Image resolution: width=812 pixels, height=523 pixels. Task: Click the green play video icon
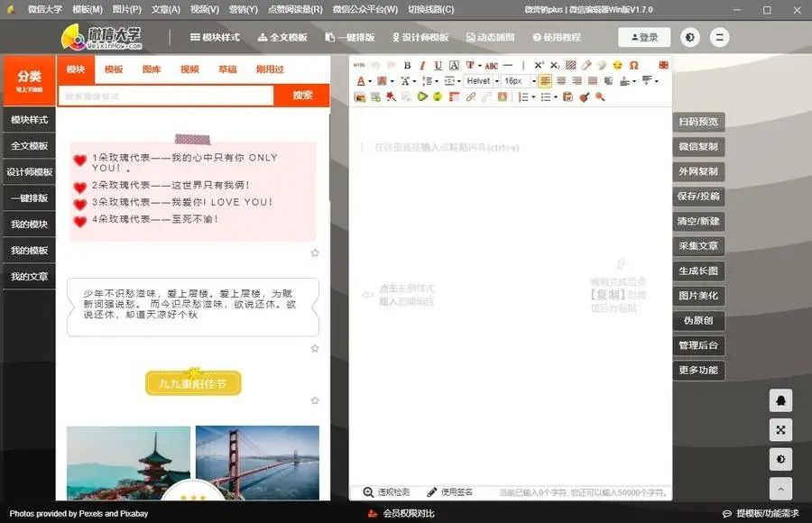coord(422,96)
